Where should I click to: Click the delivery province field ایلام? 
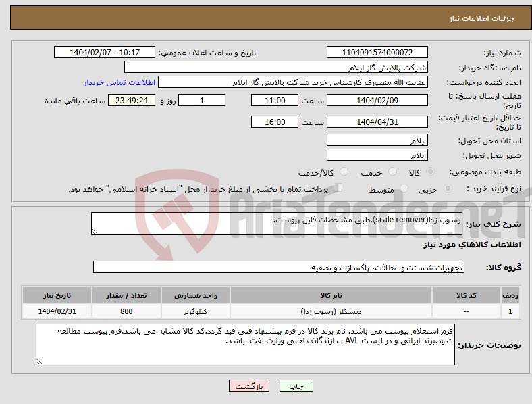coord(377,141)
